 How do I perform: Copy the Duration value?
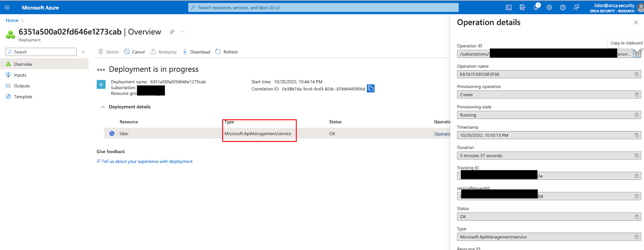tap(637, 156)
